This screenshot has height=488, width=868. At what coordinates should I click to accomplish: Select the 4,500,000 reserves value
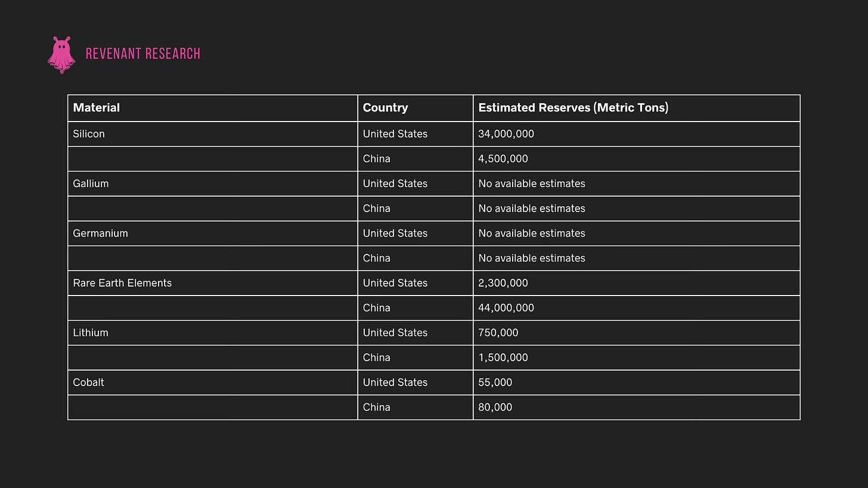503,159
